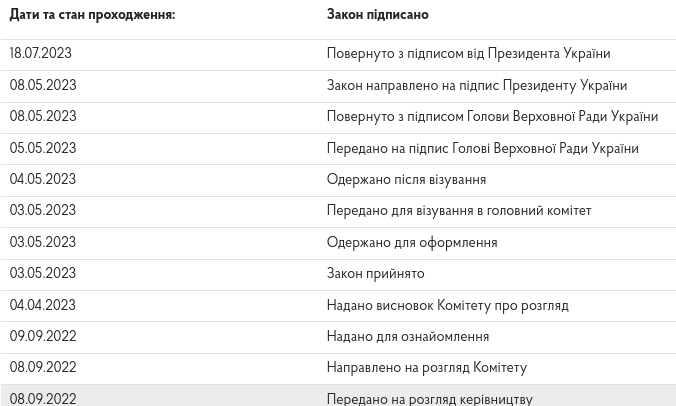676x406 pixels.
Task: Click the 'Одержано після візування' row
Action: coord(405,180)
